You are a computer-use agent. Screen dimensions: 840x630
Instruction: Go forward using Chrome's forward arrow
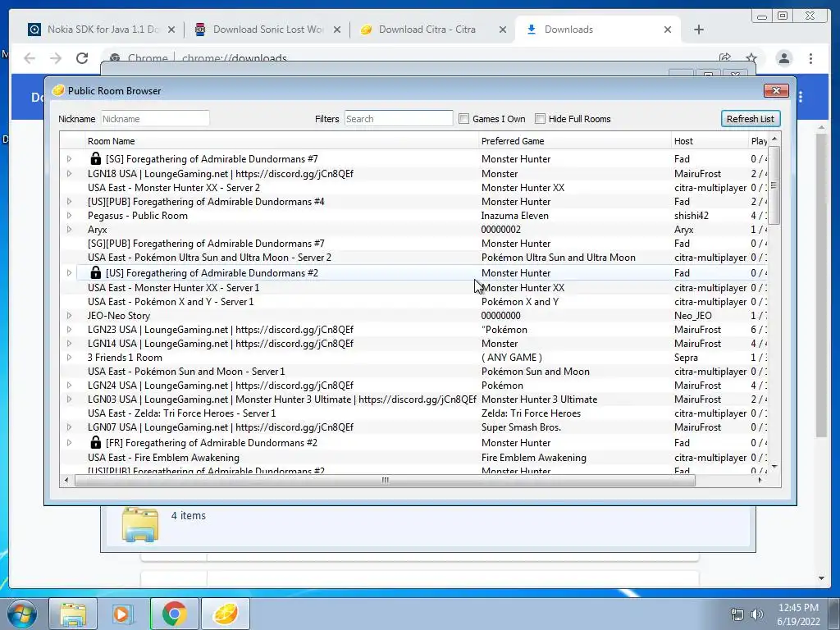pyautogui.click(x=56, y=58)
